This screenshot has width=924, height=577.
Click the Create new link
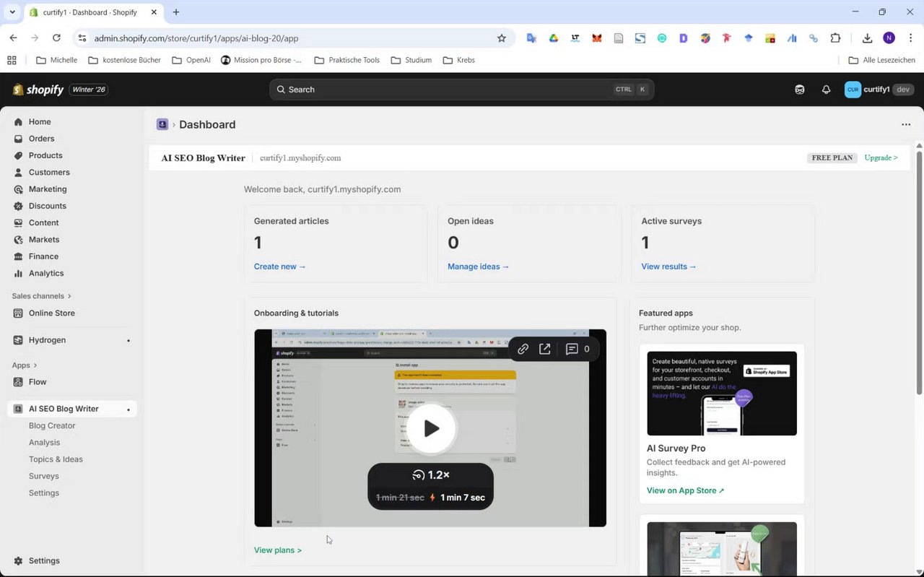[280, 266]
